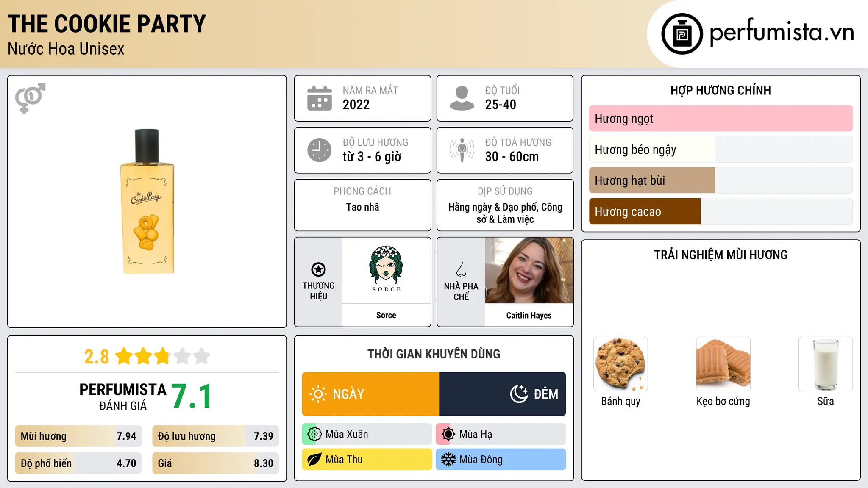The height and width of the screenshot is (488, 868).
Task: Click the Cookie Party perfume bottle image
Action: click(x=147, y=201)
